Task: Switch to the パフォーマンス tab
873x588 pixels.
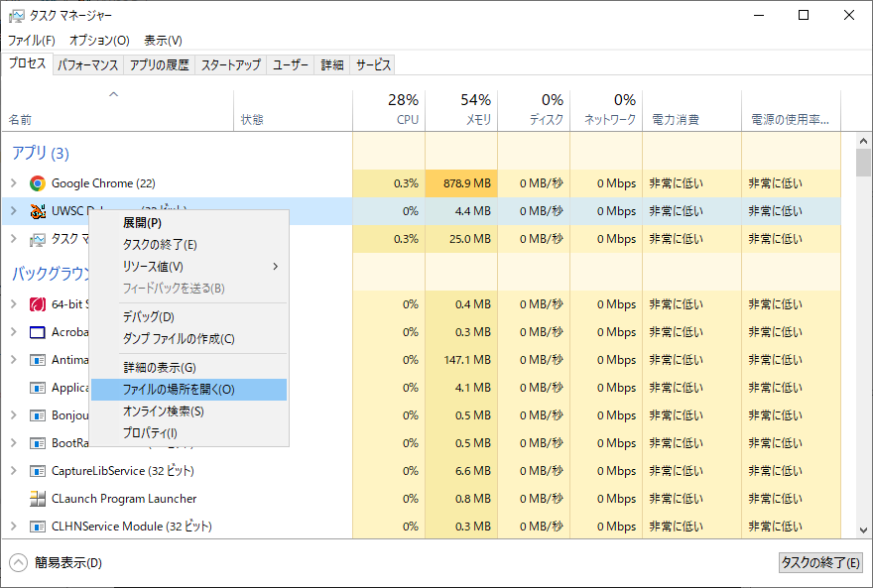Action: click(x=88, y=65)
